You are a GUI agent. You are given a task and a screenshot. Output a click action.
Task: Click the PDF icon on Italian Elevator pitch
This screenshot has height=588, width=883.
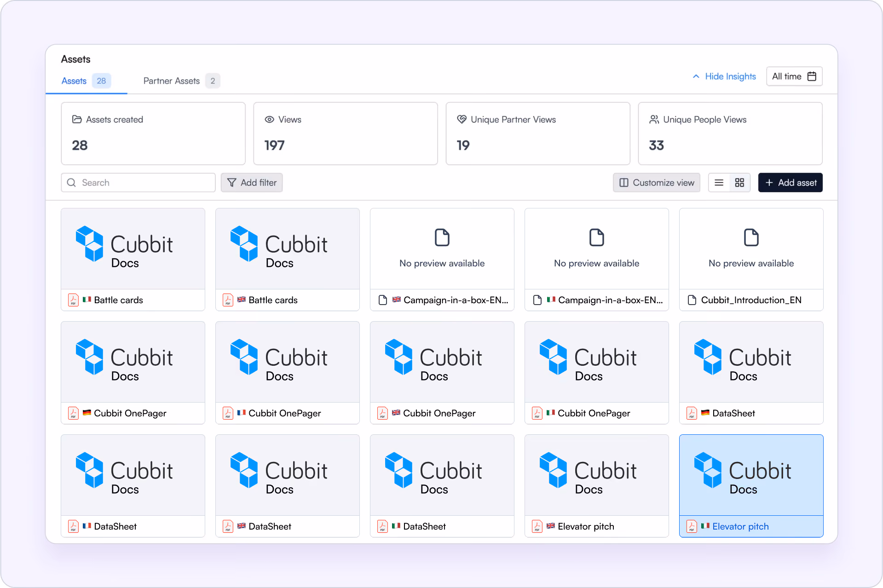point(692,526)
